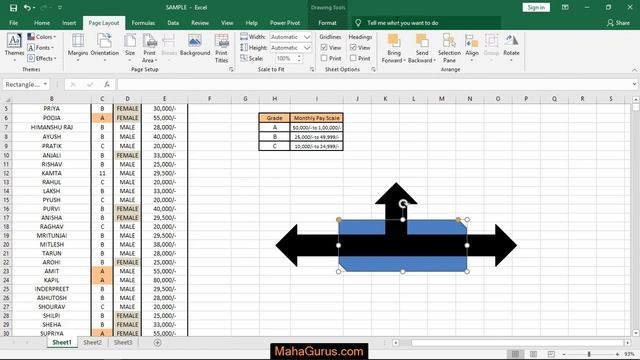
Task: Open Ribbon Display Options icon
Action: (x=565, y=7)
